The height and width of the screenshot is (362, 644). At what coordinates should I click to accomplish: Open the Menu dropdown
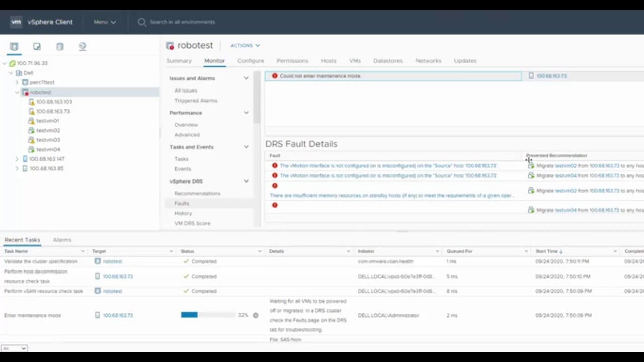click(105, 22)
